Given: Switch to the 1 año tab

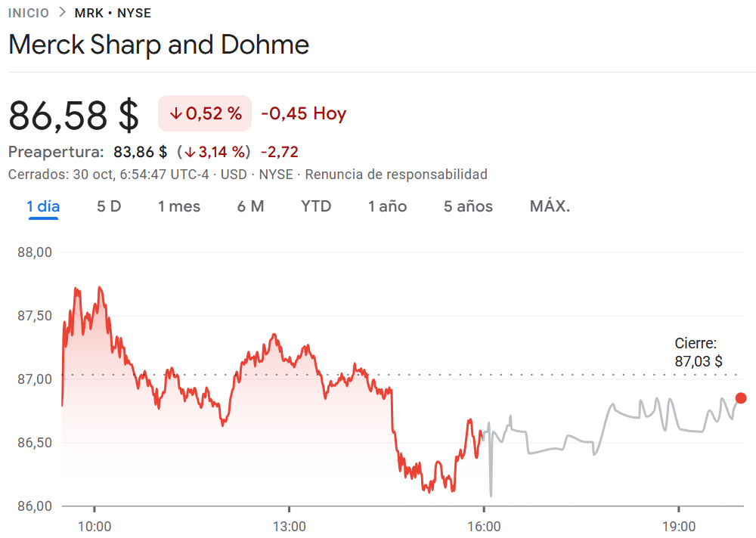Looking at the screenshot, I should click(387, 206).
